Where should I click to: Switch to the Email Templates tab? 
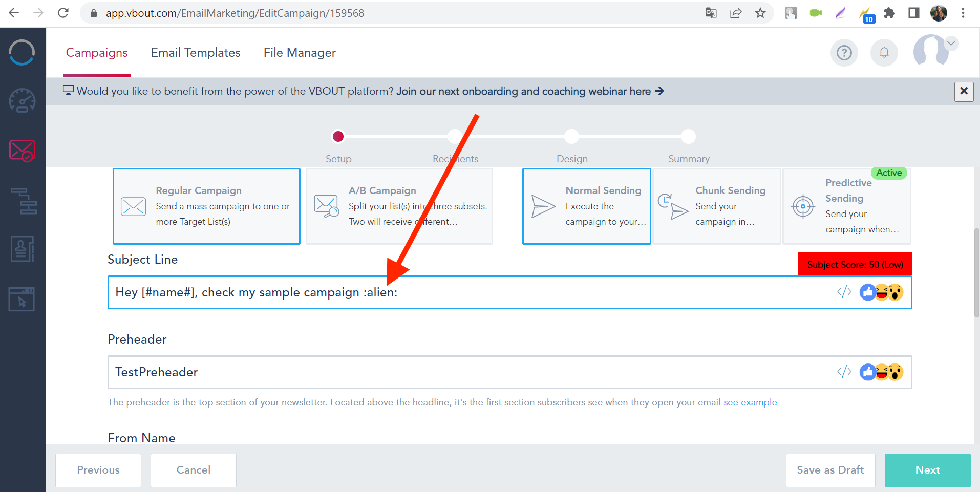(x=196, y=53)
